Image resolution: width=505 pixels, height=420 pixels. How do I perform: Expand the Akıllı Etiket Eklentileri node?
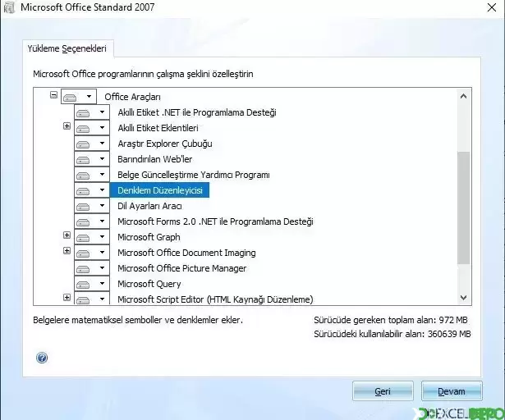(x=67, y=126)
